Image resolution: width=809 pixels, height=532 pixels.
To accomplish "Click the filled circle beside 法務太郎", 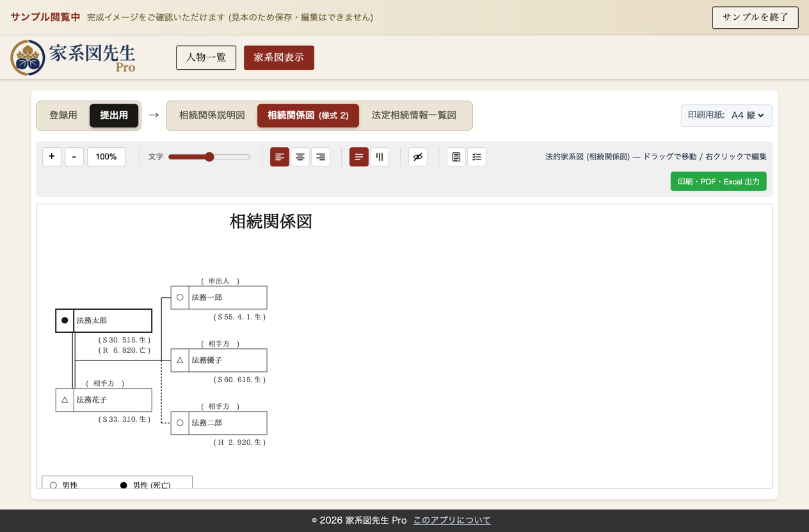I will [x=65, y=320].
